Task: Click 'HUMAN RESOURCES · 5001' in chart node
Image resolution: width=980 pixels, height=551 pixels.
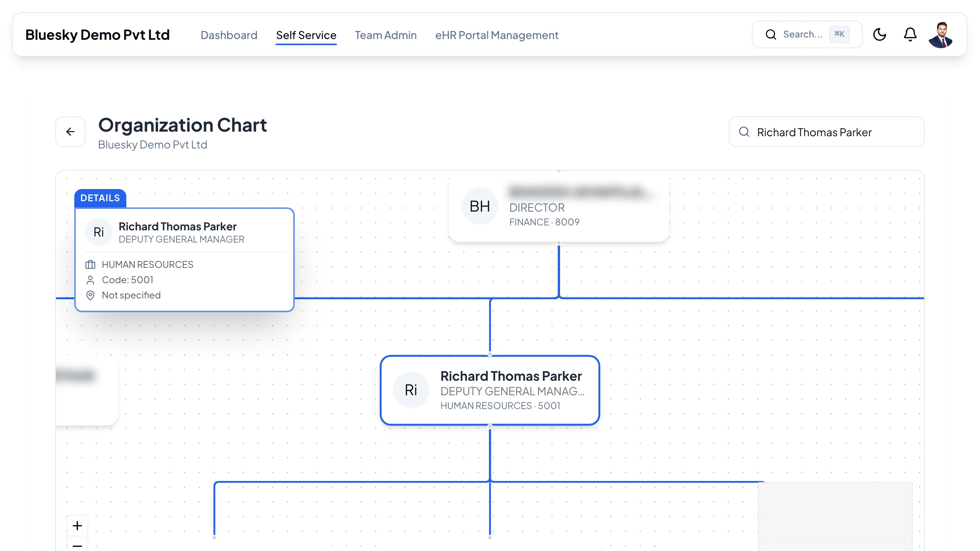Action: click(500, 406)
